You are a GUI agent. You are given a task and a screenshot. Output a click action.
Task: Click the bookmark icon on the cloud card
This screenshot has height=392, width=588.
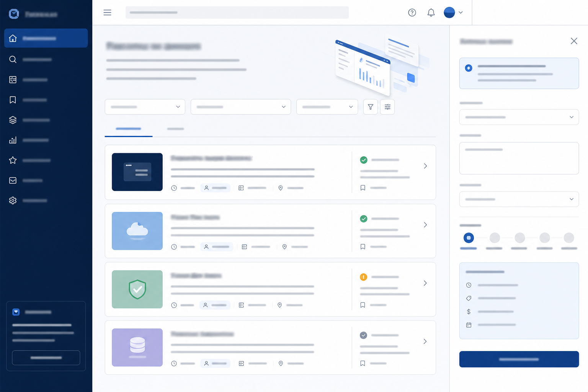click(x=363, y=247)
